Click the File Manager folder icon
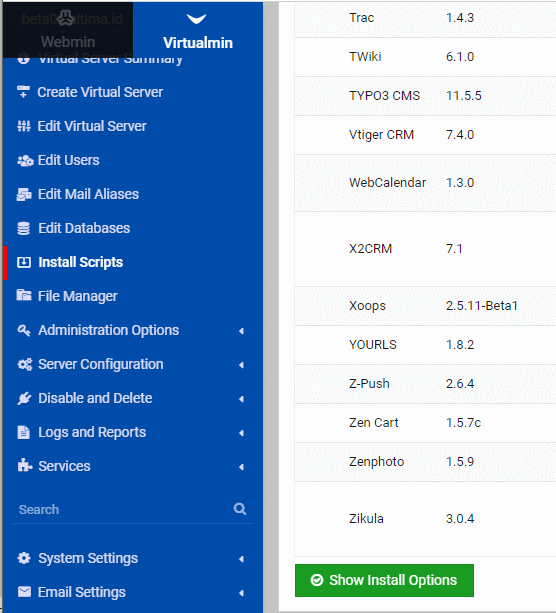The image size is (556, 613). [x=24, y=295]
